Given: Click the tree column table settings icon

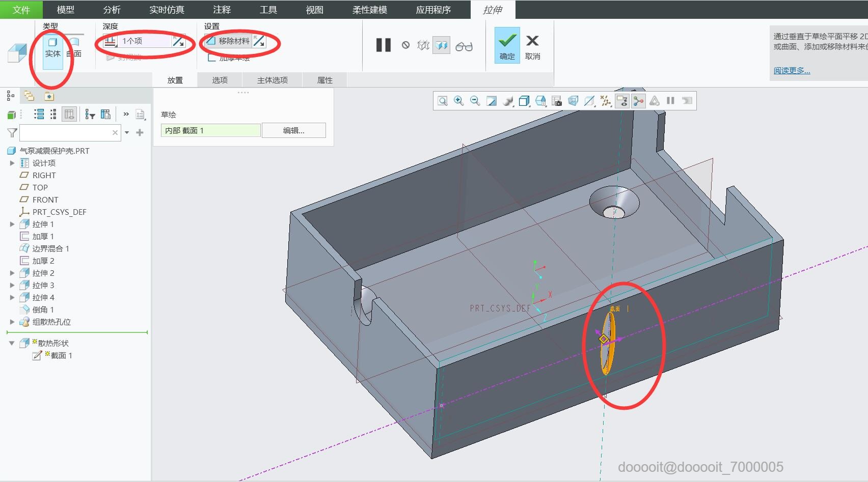Looking at the screenshot, I should [105, 115].
